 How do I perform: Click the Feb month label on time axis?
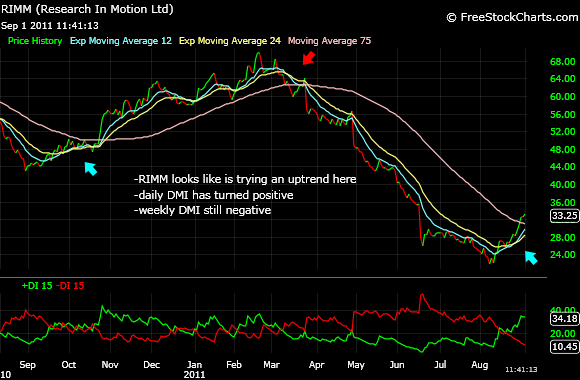point(234,365)
